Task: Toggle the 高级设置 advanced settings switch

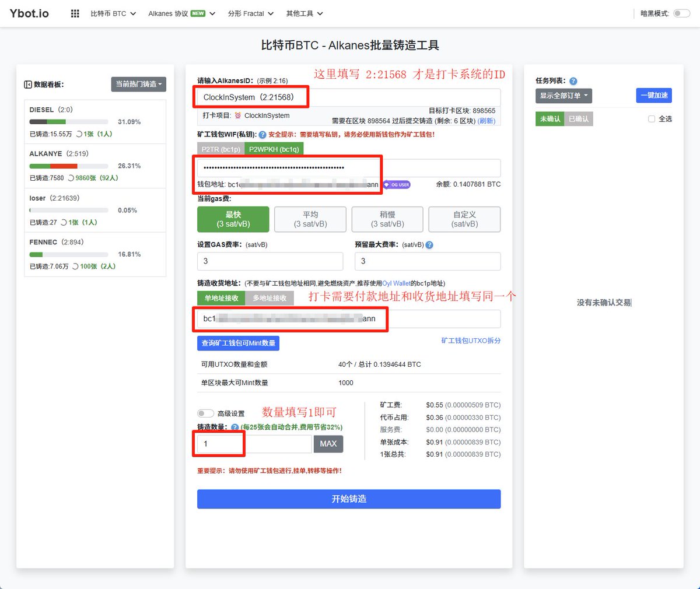Action: pos(206,413)
